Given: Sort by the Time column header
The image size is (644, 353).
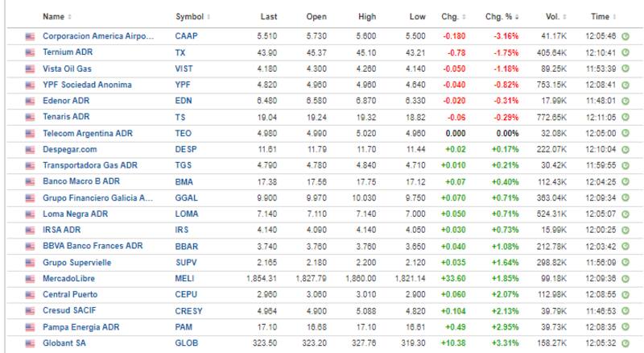Looking at the screenshot, I should click(x=601, y=16).
